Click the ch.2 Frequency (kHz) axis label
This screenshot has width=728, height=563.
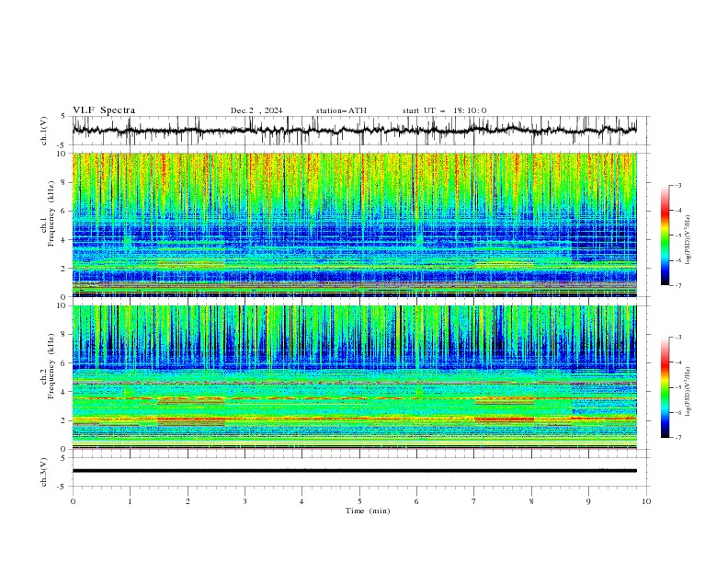pyautogui.click(x=48, y=377)
